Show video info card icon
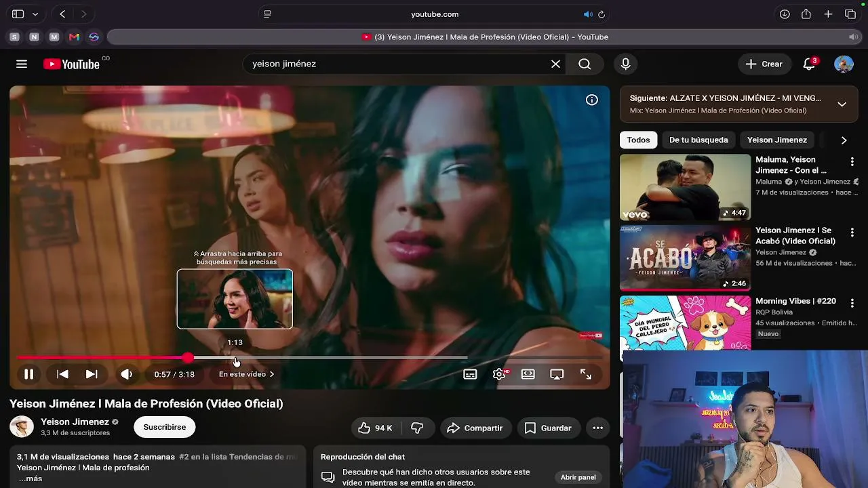Screen dimensions: 868x488 (592, 100)
